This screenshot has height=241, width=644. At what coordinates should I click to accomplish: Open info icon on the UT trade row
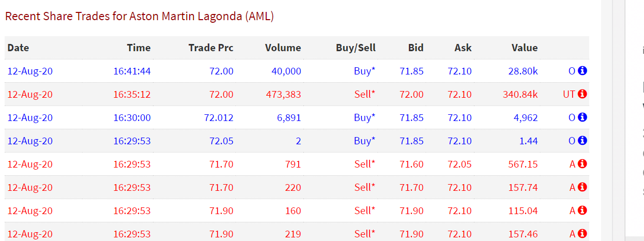click(582, 94)
